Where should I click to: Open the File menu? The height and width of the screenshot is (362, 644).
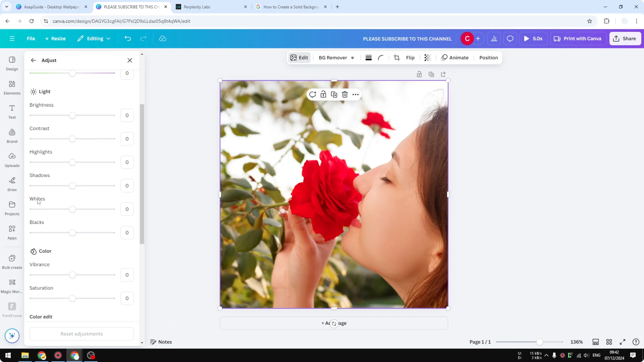[x=31, y=38]
